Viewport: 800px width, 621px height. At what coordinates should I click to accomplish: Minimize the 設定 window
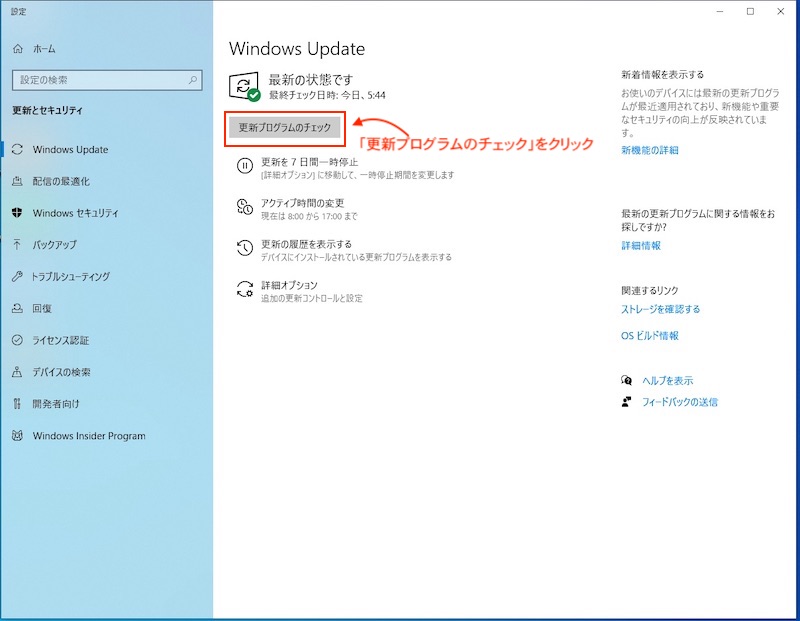pyautogui.click(x=720, y=11)
